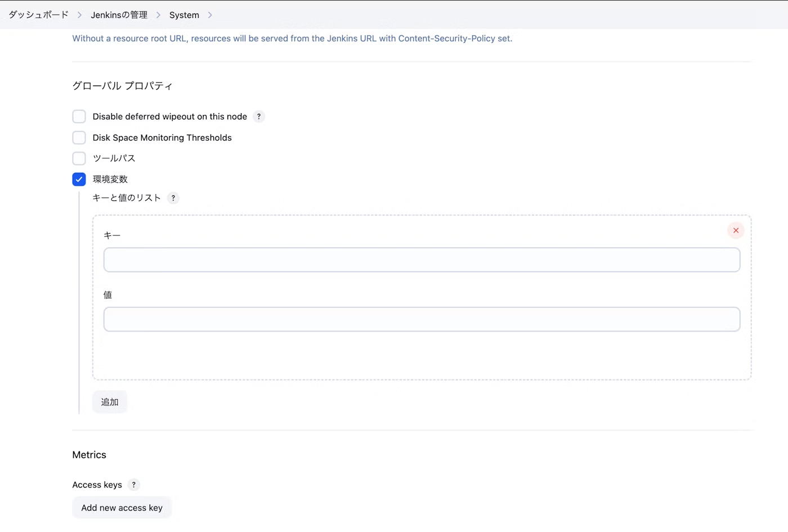Navigate to ダッシュボード breadcrumb

coord(38,15)
